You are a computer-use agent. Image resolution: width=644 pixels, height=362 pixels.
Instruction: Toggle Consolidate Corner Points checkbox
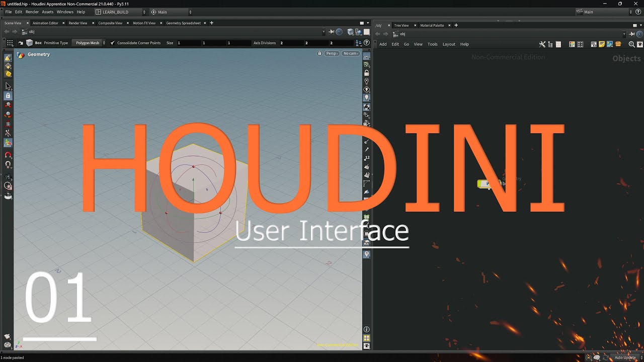[112, 43]
